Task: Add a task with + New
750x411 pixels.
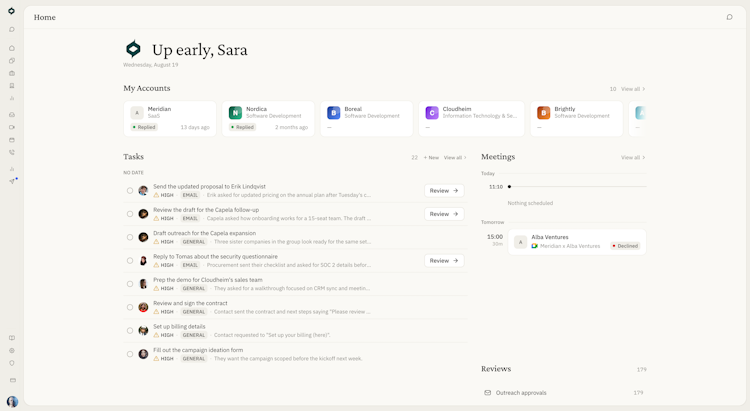Action: 431,157
